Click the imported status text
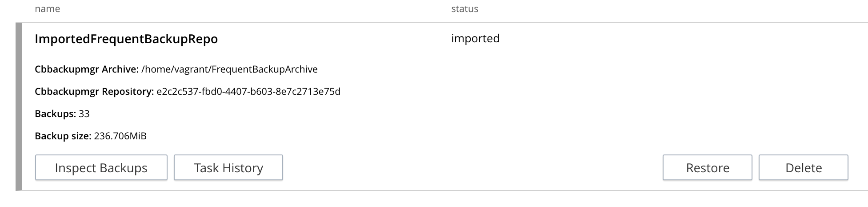The width and height of the screenshot is (868, 207). point(475,39)
